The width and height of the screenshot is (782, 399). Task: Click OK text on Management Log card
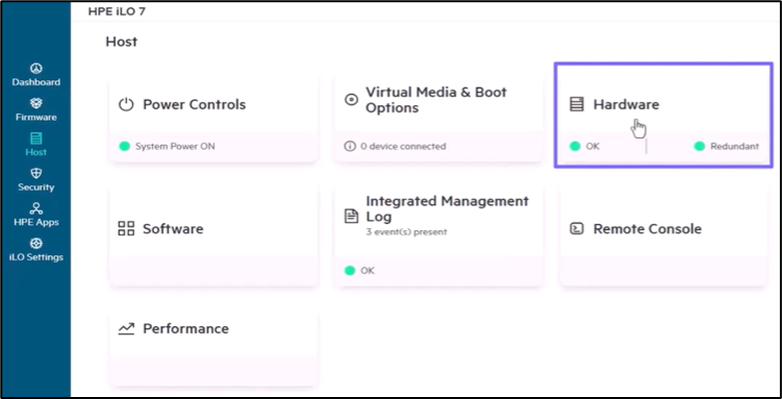[368, 270]
